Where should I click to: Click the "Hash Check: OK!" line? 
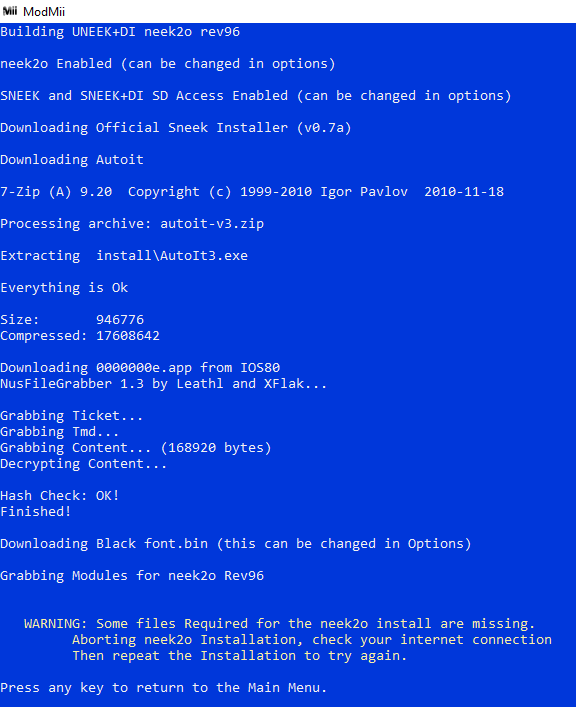point(60,496)
